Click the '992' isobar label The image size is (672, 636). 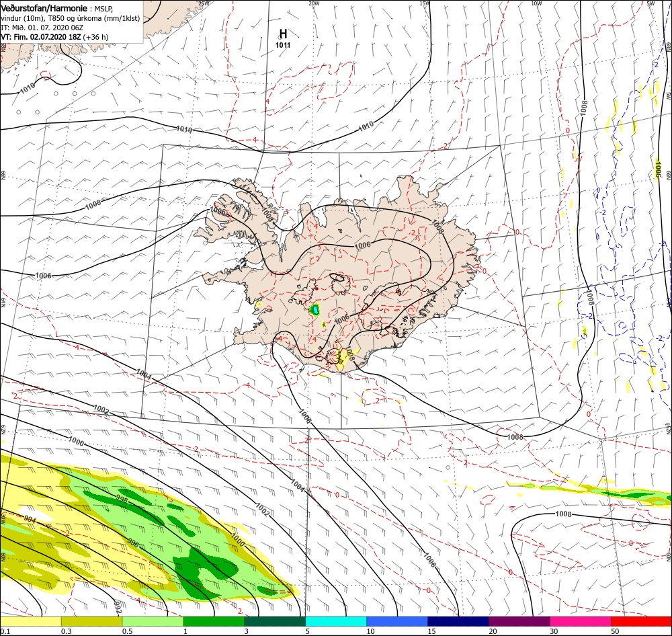pos(119,607)
